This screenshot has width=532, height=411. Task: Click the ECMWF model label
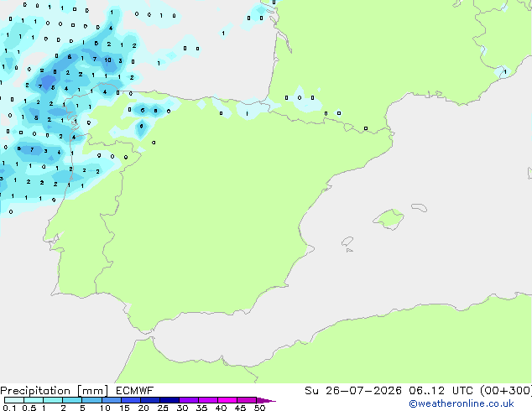click(135, 391)
